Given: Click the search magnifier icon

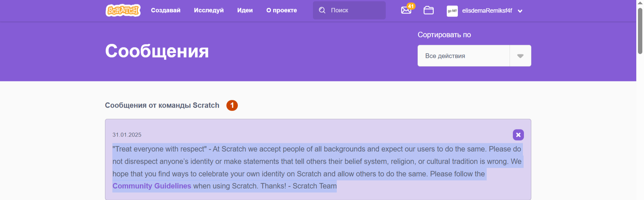Looking at the screenshot, I should (x=322, y=10).
